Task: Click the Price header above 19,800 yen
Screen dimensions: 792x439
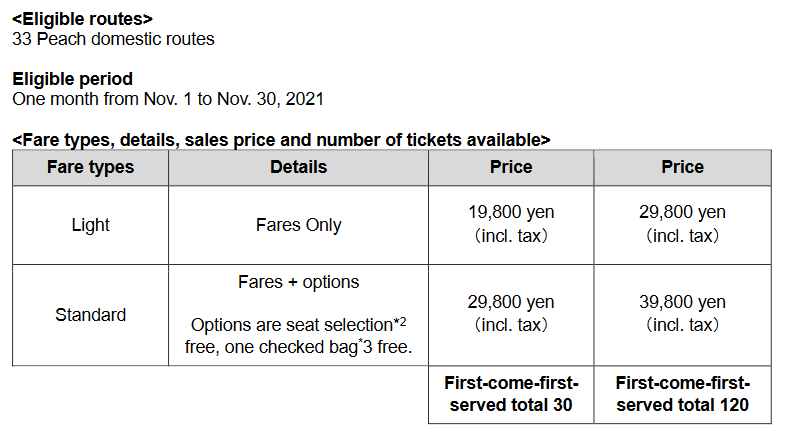Action: [x=510, y=167]
